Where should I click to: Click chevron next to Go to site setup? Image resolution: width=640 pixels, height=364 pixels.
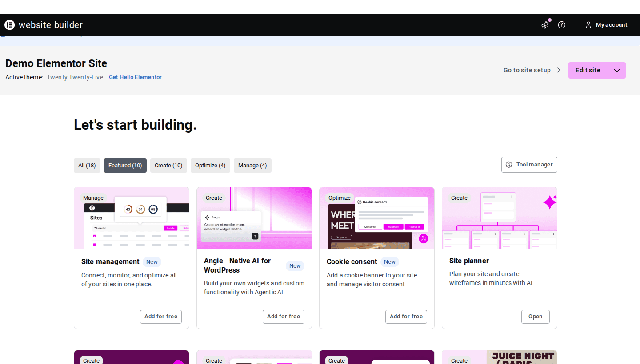click(x=559, y=70)
